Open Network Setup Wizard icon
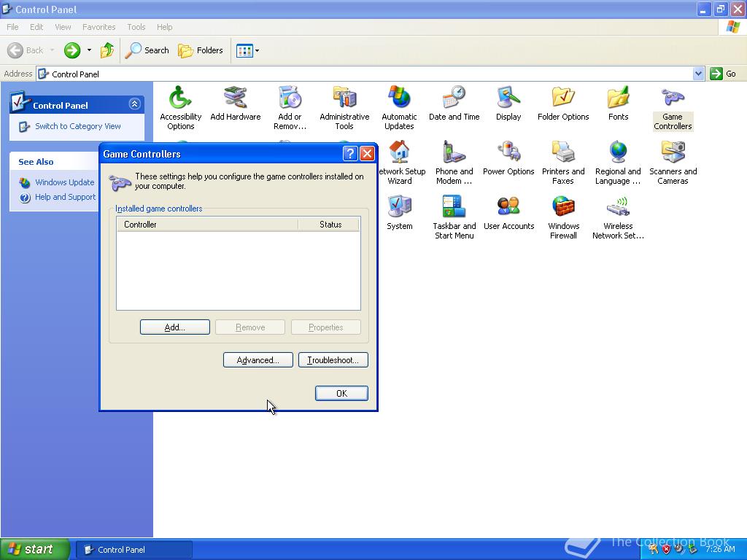747x560 pixels. tap(400, 163)
